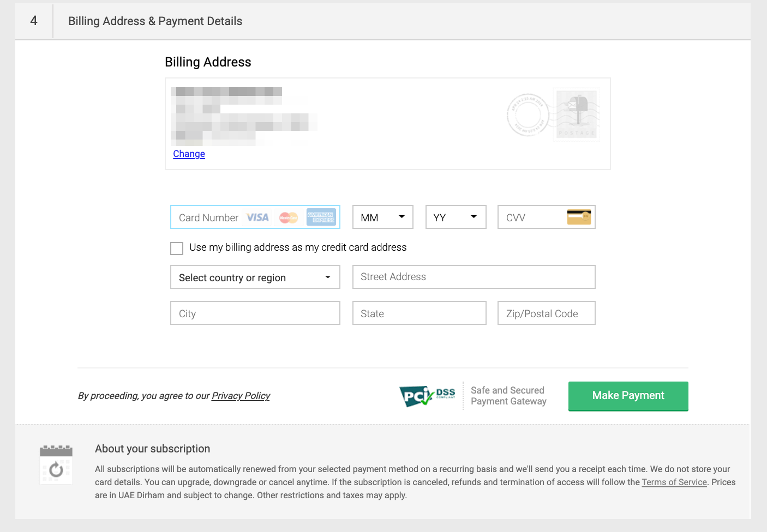Focus the CVV input field
Screen dimensions: 767x532
[547, 217]
